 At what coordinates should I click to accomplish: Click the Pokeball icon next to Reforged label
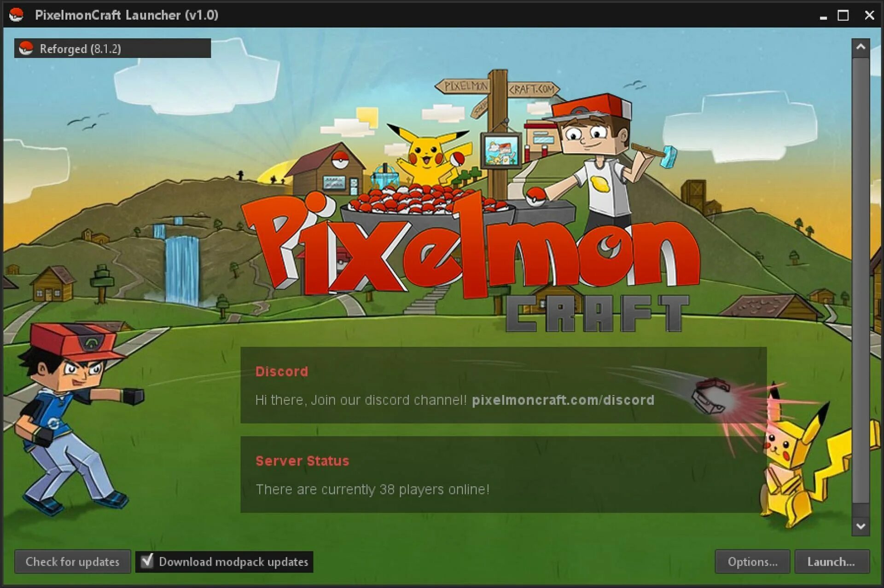(x=18, y=48)
